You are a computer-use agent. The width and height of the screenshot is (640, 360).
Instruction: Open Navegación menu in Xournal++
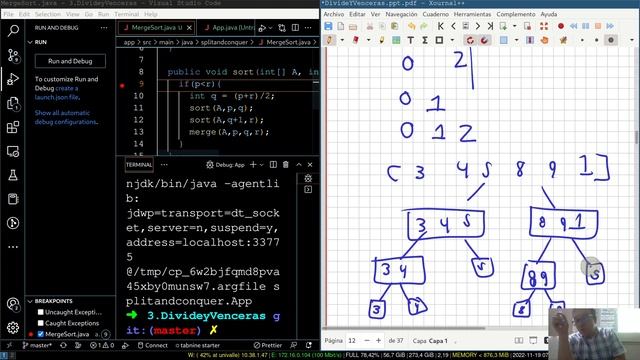pyautogui.click(x=401, y=14)
